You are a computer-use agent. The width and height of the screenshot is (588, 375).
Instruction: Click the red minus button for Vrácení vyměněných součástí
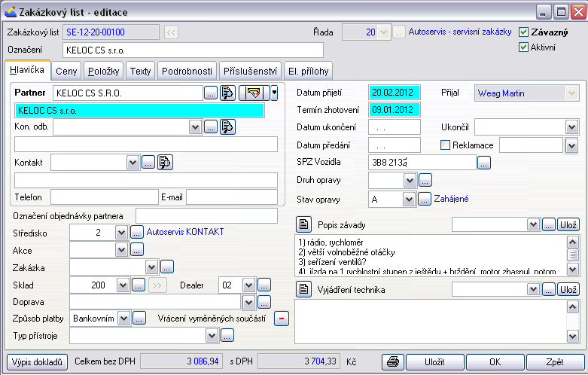tap(280, 319)
